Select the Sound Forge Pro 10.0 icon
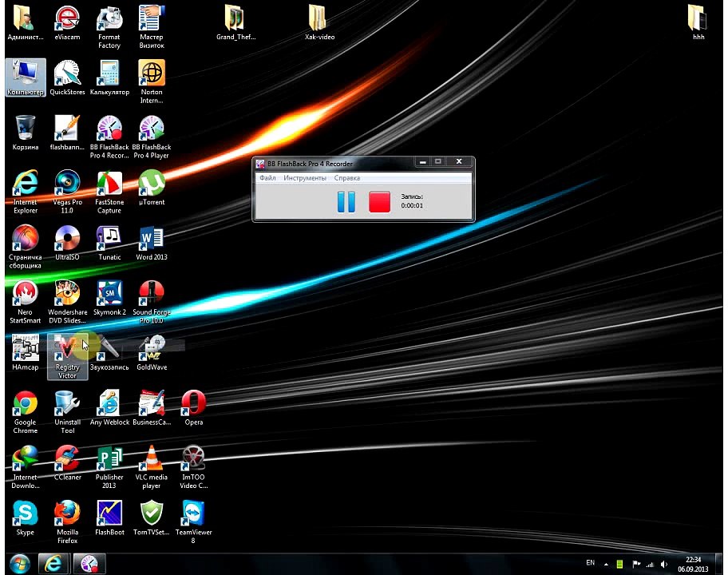This screenshot has width=728, height=575. pos(152,303)
